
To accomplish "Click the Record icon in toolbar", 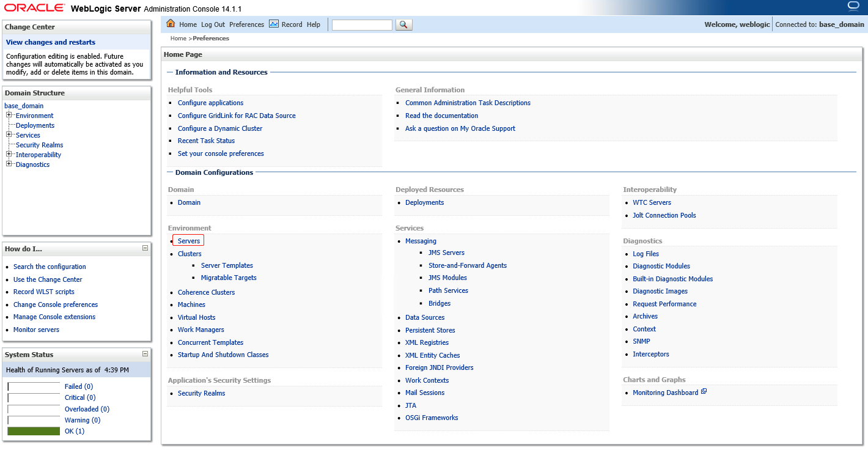I will click(274, 24).
